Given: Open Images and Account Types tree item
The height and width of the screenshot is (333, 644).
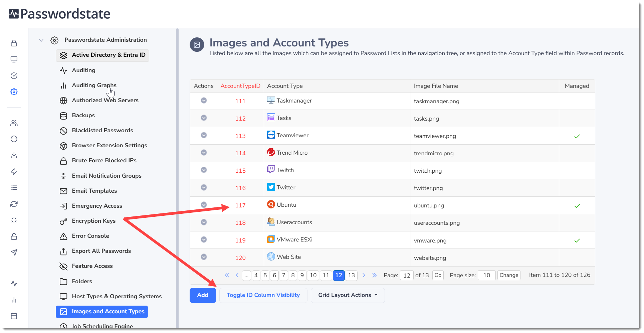Looking at the screenshot, I should (x=102, y=312).
